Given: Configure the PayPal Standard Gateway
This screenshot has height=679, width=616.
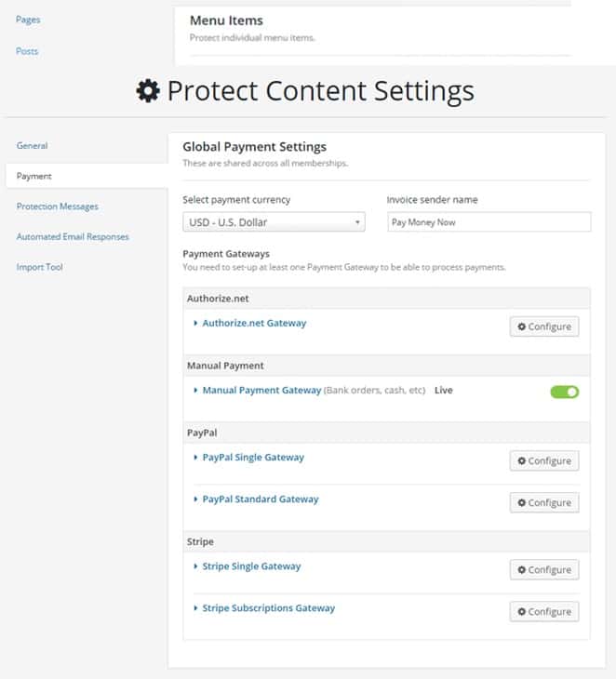Looking at the screenshot, I should [544, 503].
